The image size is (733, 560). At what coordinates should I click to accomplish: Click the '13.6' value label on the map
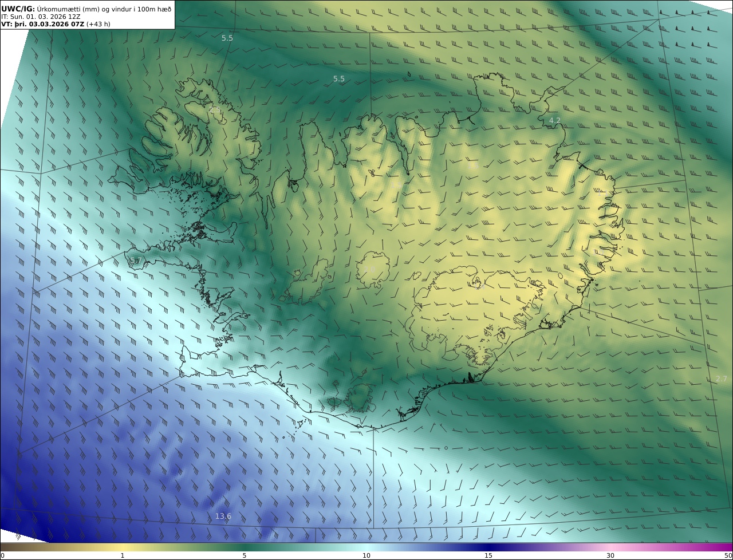223,516
